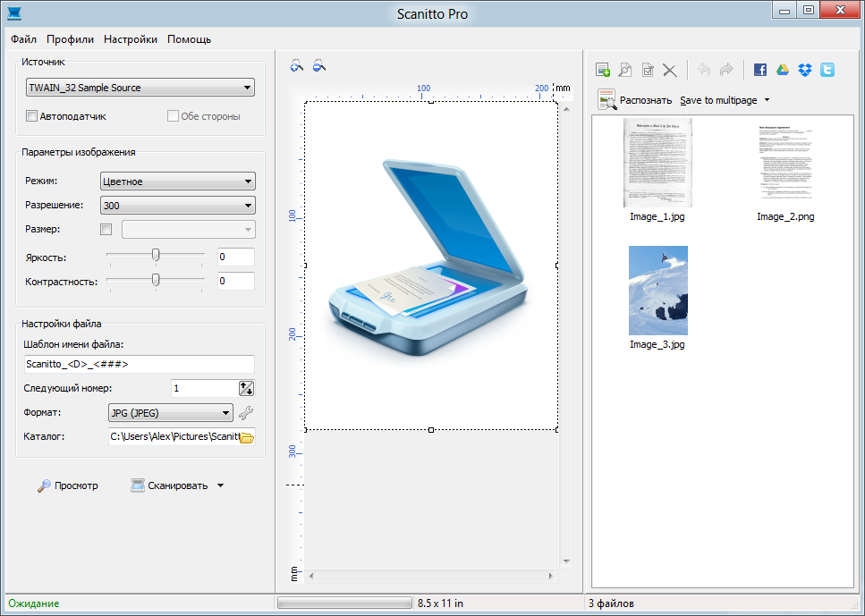Screen dimensions: 865x616
Task: Click the preview scroll left arrow
Action: click(311, 577)
